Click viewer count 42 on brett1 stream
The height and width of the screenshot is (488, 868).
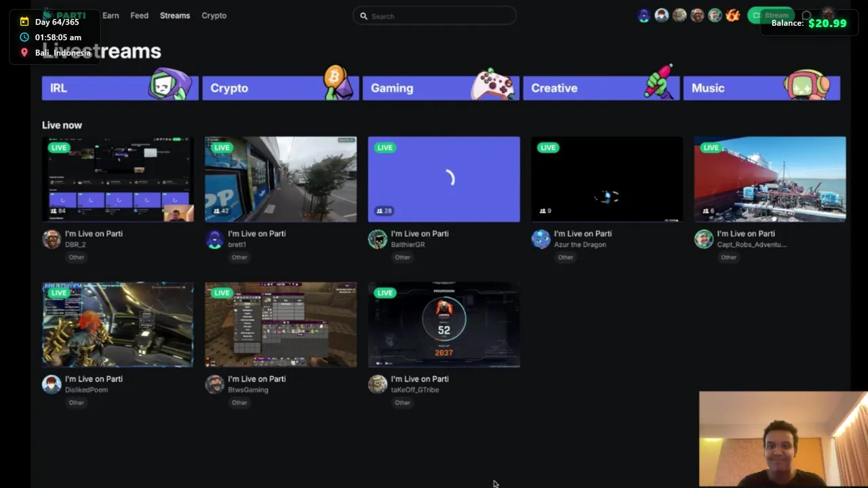[220, 211]
